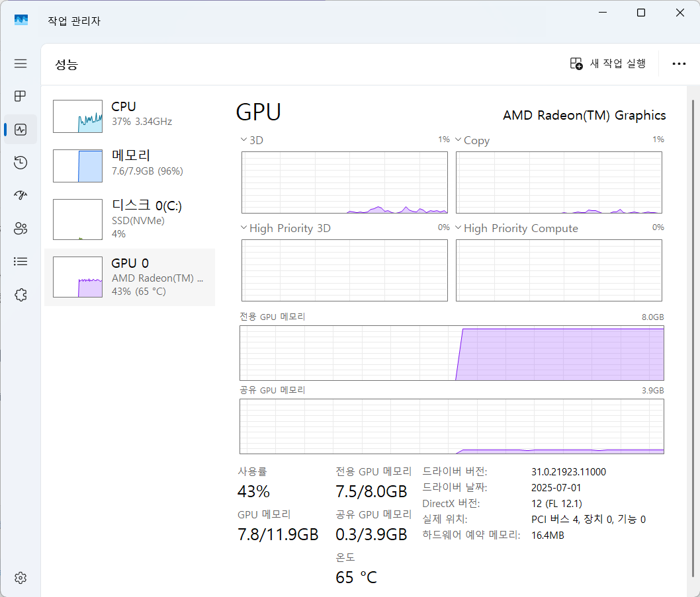
Task: Click DirectX value 12 (FL 12.1)
Action: tap(556, 504)
